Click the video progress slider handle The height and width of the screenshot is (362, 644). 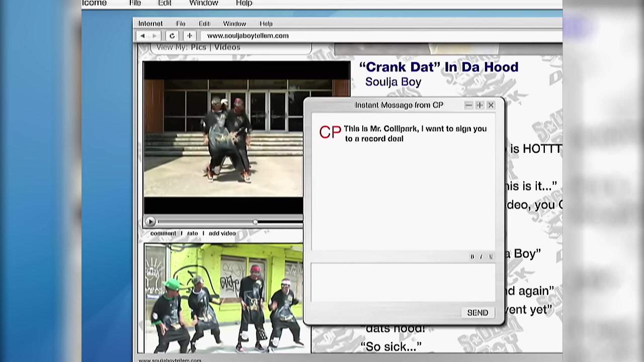256,222
